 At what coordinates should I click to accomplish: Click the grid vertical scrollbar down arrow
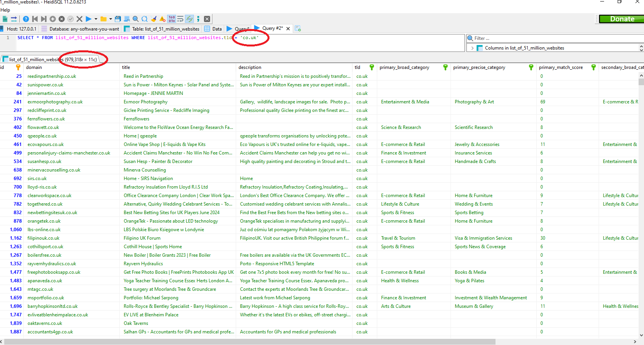(x=641, y=335)
